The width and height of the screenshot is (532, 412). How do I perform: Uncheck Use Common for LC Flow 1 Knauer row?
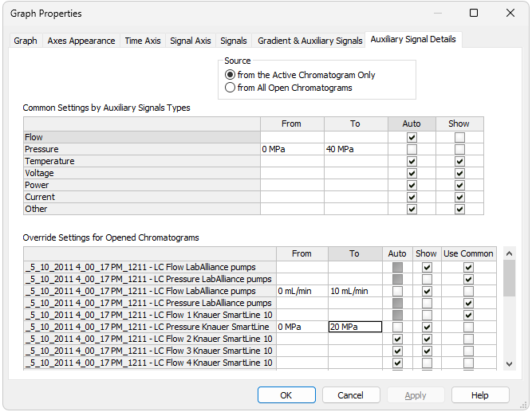[468, 316]
